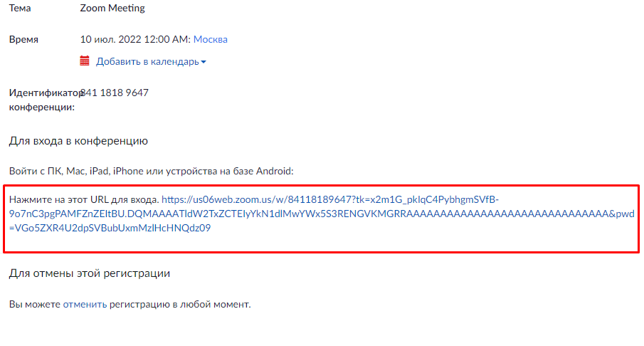Click the Время label
Screen dimensions: 644x346
tap(23, 39)
